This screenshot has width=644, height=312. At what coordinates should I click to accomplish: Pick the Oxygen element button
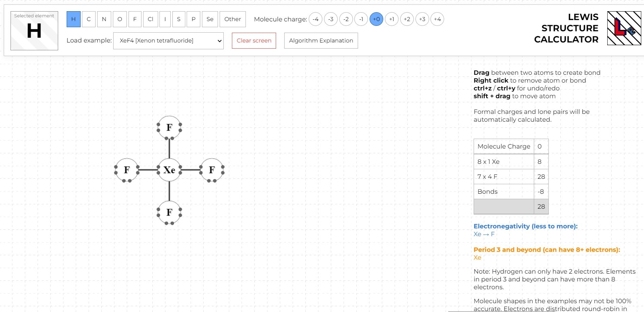(120, 19)
